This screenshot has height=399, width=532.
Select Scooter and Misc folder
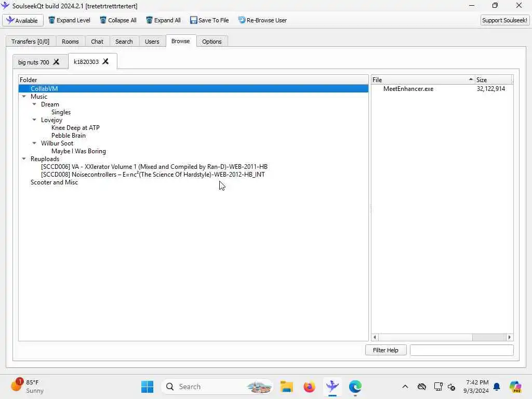click(54, 182)
